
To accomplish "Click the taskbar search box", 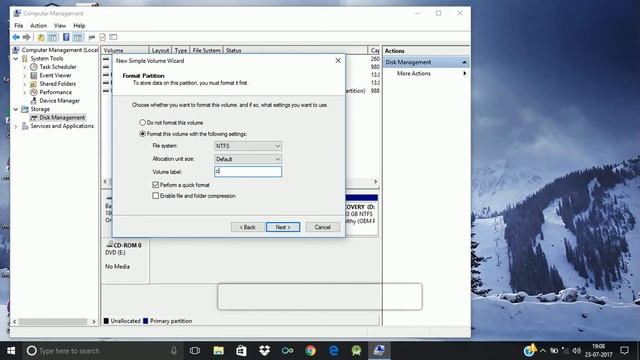I will click(101, 351).
